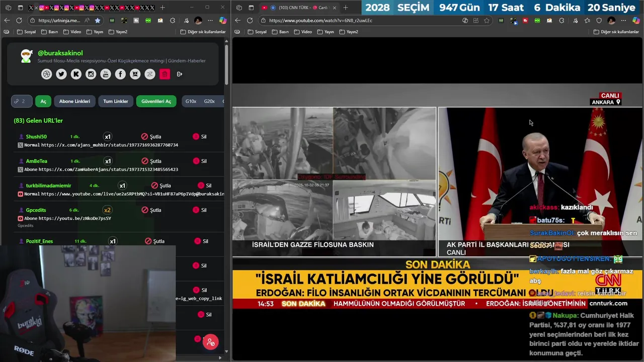Open Yayın2 bookmarks folder in left window

click(118, 32)
